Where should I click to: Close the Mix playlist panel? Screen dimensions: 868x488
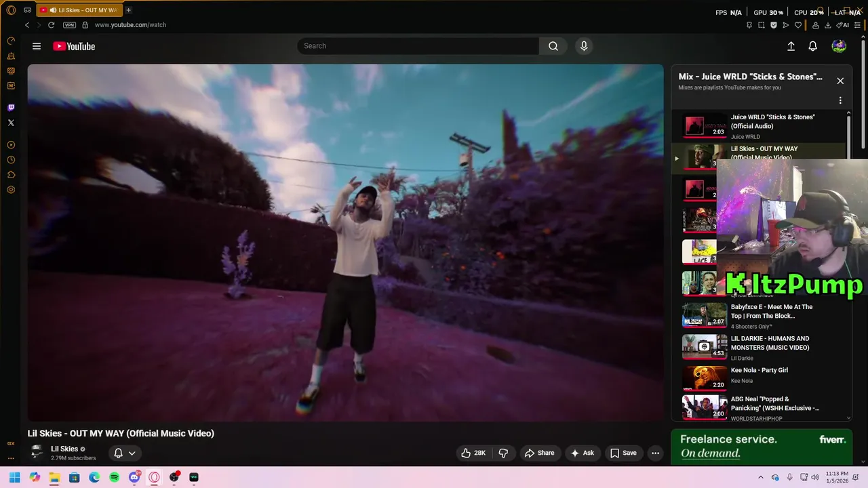coord(840,81)
